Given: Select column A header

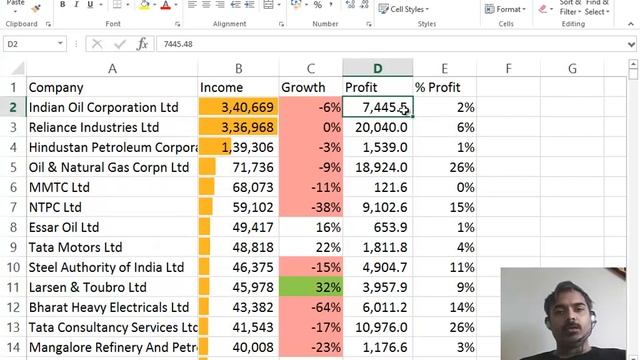Looking at the screenshot, I should point(112,69).
